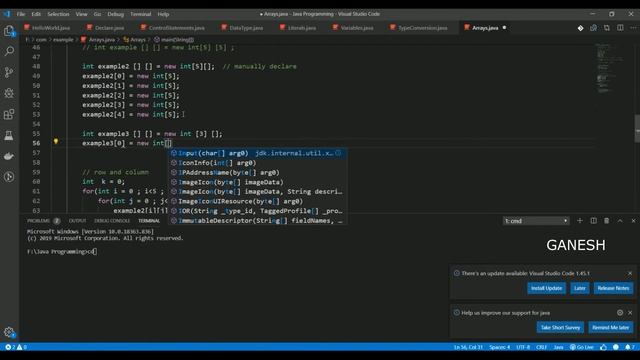Split the editor to the right

[620, 28]
